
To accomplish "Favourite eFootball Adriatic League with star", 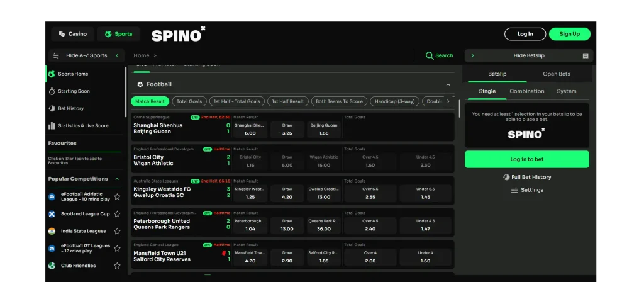I will click(117, 197).
